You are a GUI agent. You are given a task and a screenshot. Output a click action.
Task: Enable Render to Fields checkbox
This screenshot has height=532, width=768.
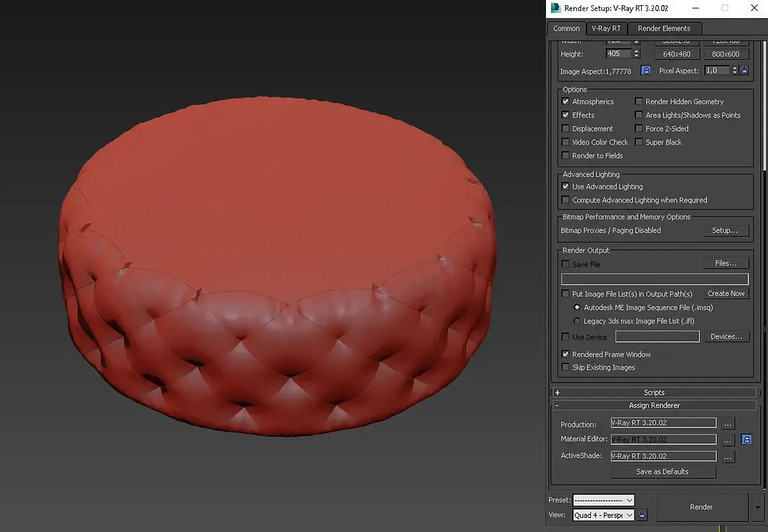(565, 155)
